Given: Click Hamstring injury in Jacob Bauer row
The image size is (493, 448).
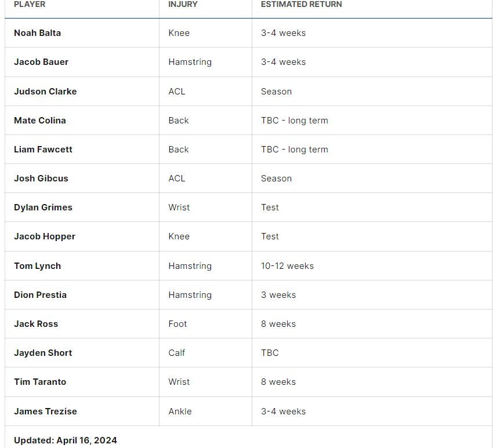Looking at the screenshot, I should pos(190,62).
